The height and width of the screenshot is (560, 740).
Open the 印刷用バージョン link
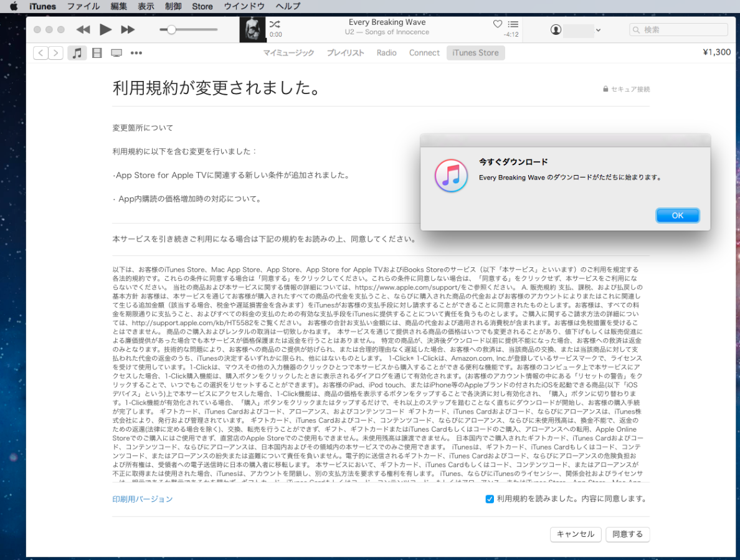(143, 499)
